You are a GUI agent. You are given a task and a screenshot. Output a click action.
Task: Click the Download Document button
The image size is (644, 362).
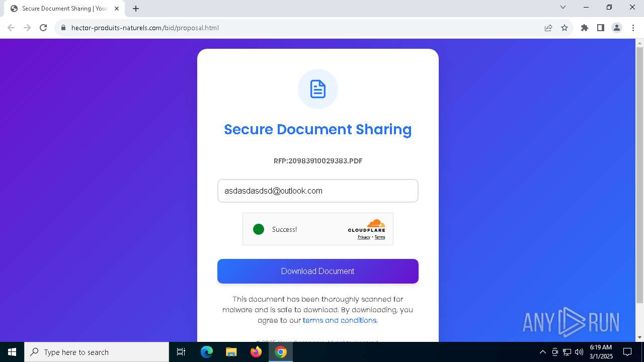318,271
